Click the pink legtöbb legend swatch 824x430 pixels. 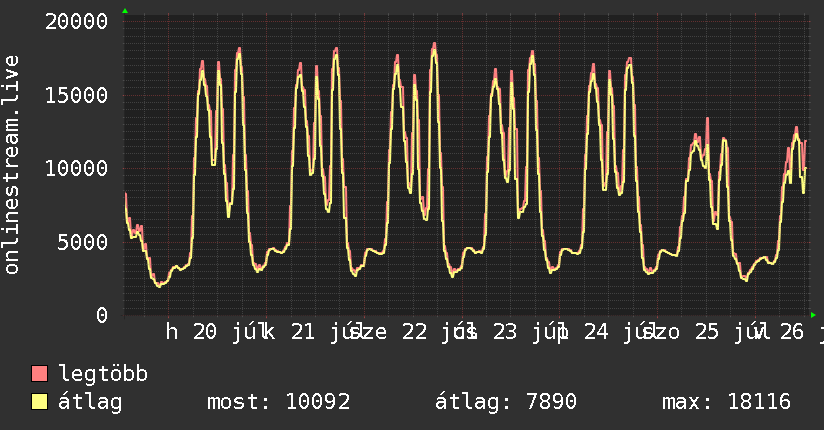click(x=39, y=373)
